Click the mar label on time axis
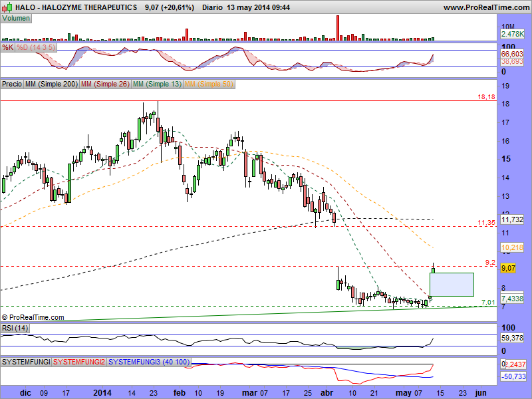Screen dimensions: 532x399 point(250,393)
